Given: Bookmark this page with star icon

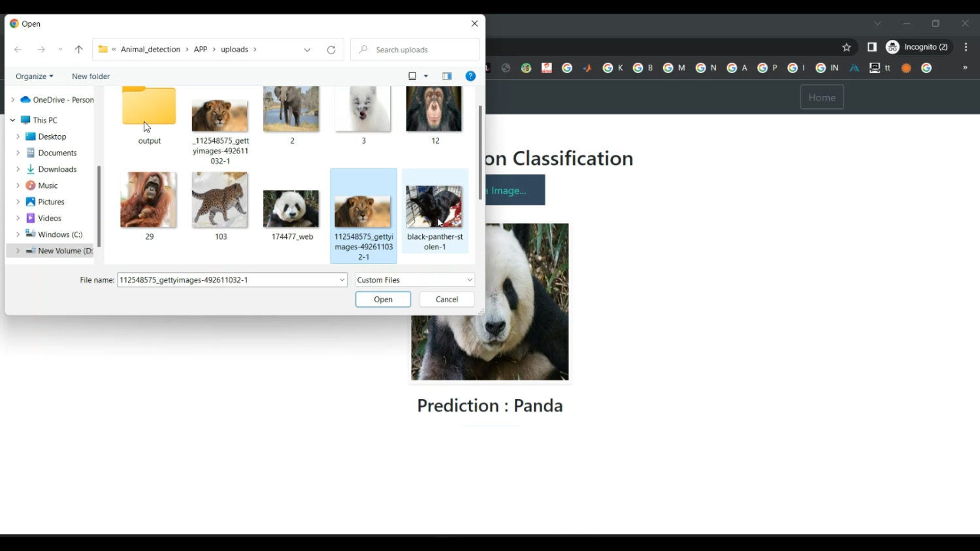Looking at the screenshot, I should [847, 47].
